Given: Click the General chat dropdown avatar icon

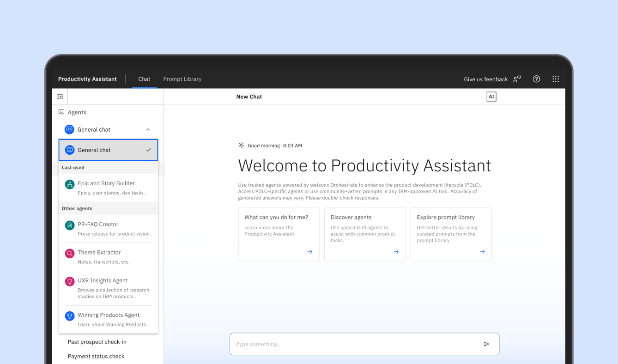Looking at the screenshot, I should 69,129.
